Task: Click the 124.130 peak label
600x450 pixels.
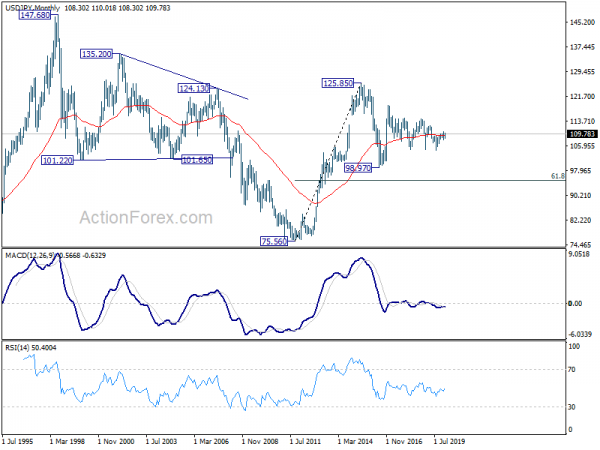Action: click(194, 88)
